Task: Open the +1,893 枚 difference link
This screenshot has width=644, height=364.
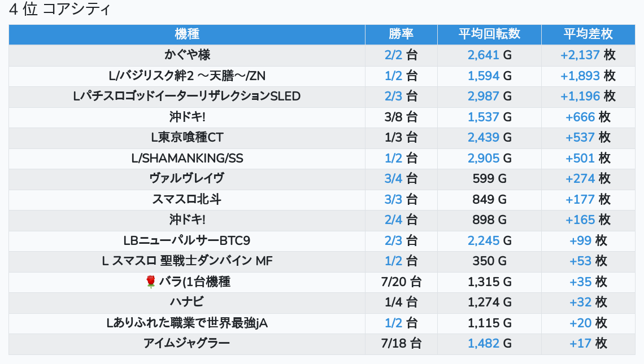Action: [580, 76]
